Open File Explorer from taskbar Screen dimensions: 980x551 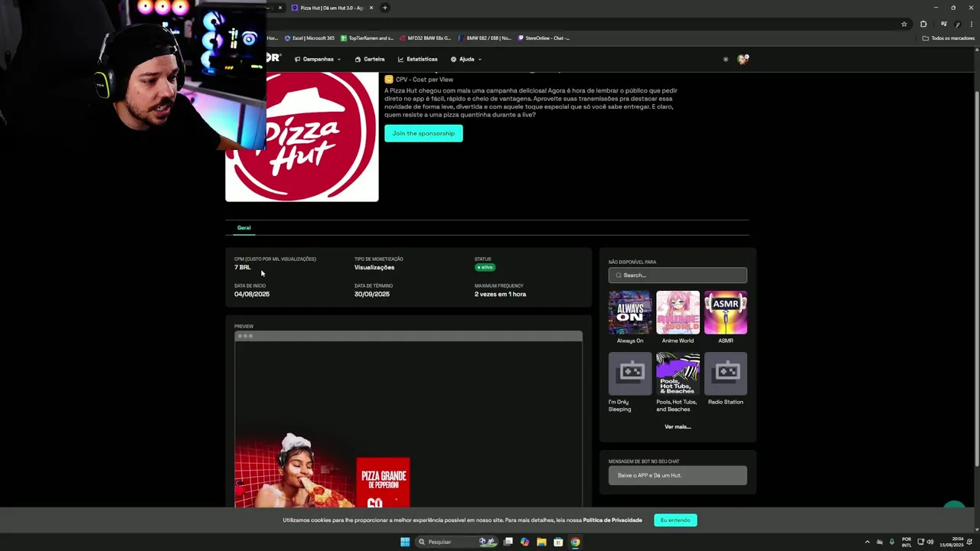(541, 542)
